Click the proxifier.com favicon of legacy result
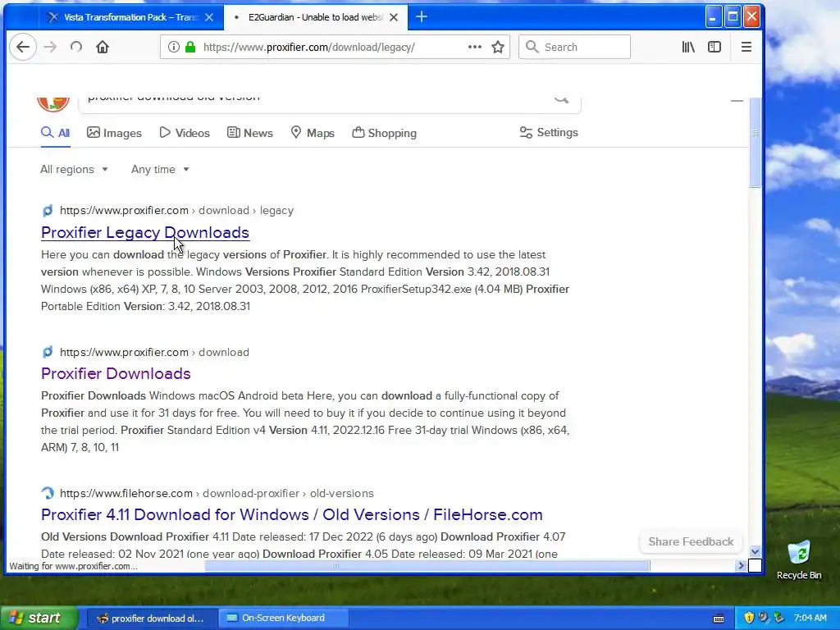Image resolution: width=840 pixels, height=630 pixels. [x=48, y=211]
